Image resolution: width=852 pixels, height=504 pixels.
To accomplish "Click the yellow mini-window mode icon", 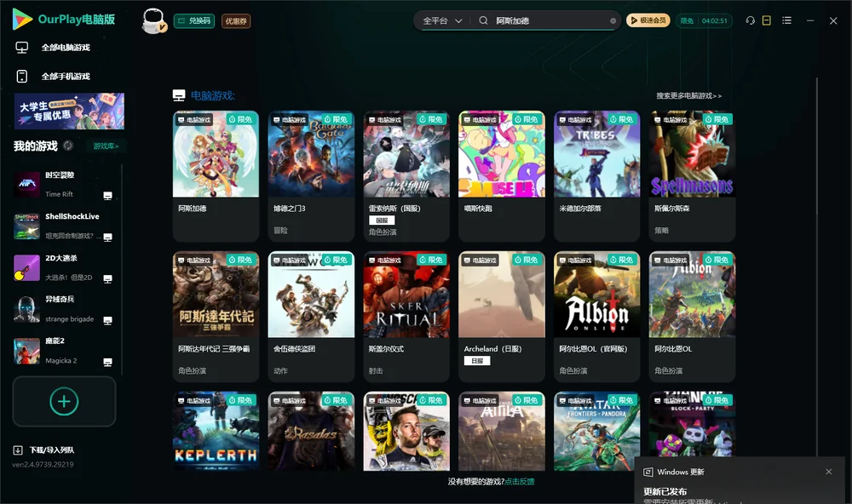I will pyautogui.click(x=767, y=20).
